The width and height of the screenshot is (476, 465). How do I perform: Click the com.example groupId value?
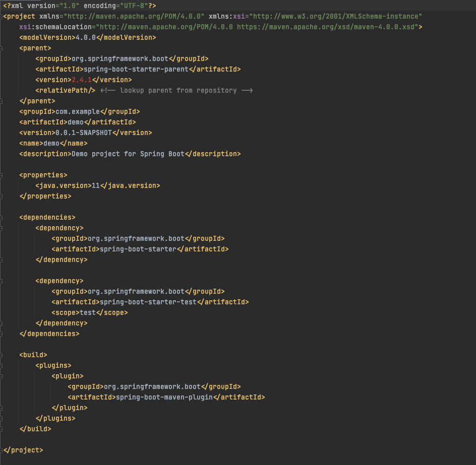click(78, 112)
